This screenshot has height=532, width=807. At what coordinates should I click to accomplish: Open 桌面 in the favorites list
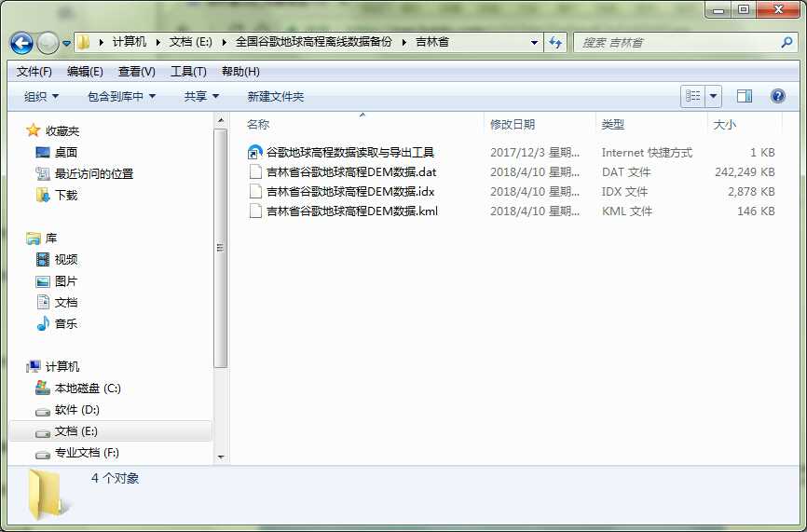[66, 152]
